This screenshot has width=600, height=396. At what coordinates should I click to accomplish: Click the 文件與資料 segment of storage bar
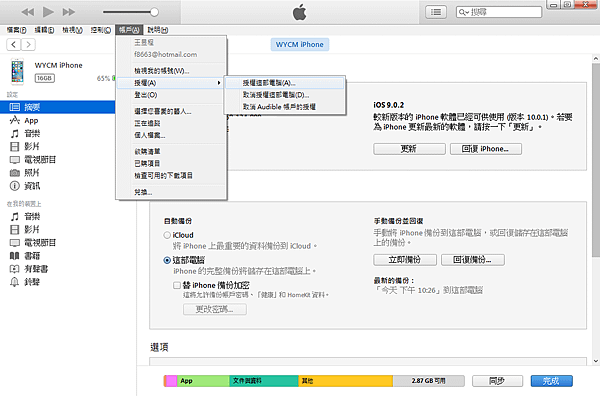pyautogui.click(x=264, y=381)
